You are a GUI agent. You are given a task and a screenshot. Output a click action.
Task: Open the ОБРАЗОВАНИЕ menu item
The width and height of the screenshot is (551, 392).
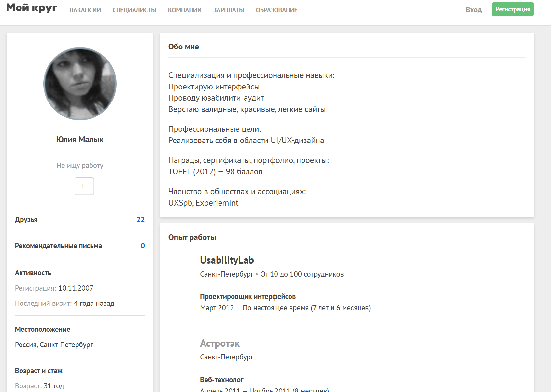click(277, 10)
